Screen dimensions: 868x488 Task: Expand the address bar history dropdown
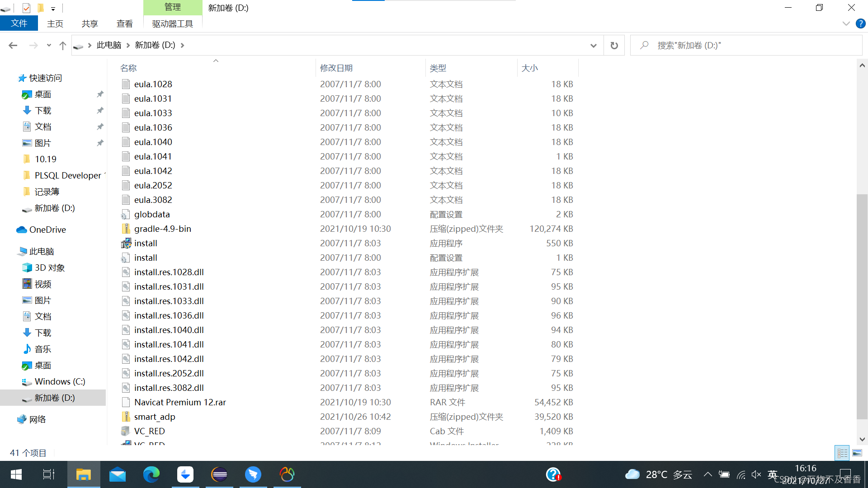click(x=593, y=45)
